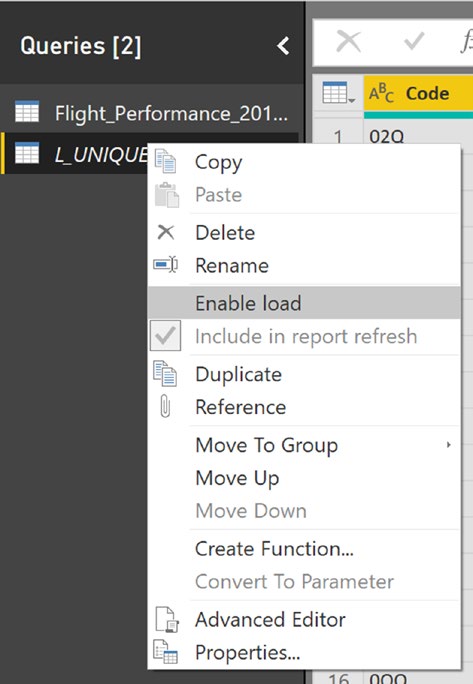Toggle Include in report refresh checkbox
This screenshot has height=684, width=473.
pos(165,336)
